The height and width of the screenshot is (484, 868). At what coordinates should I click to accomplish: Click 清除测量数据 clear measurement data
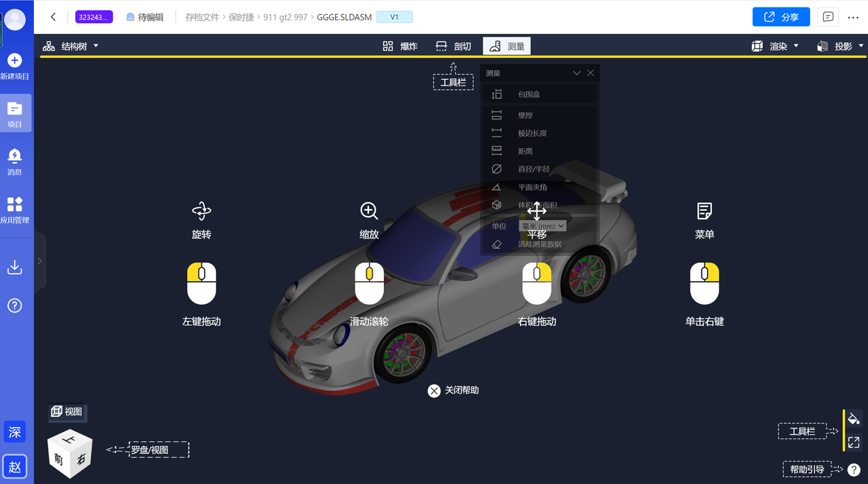(x=540, y=244)
